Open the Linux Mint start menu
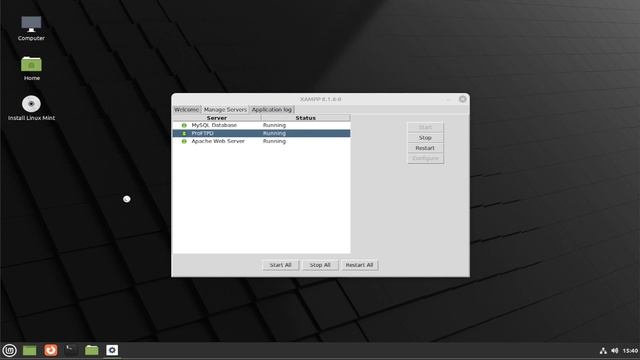The image size is (640, 360). pos(9,350)
